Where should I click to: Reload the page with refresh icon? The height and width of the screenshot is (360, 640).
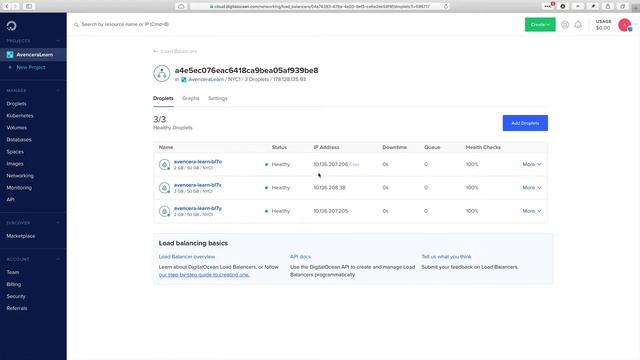point(446,7)
